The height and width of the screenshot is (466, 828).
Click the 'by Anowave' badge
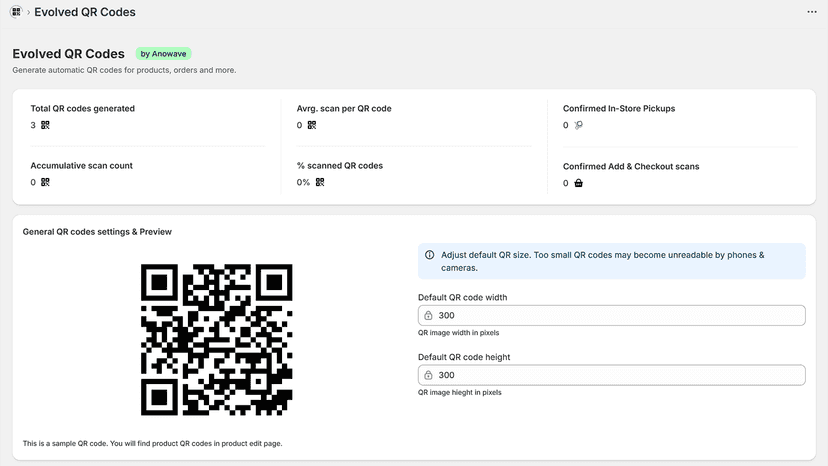pos(163,54)
